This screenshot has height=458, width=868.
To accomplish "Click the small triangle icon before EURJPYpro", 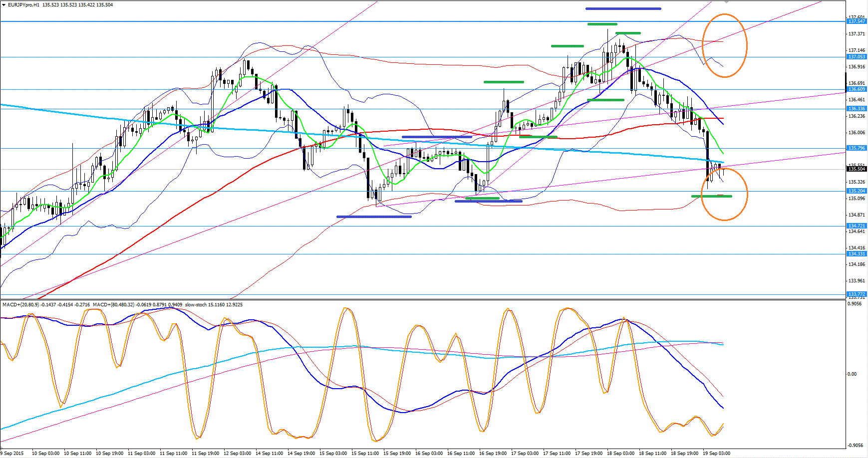I will [4, 5].
